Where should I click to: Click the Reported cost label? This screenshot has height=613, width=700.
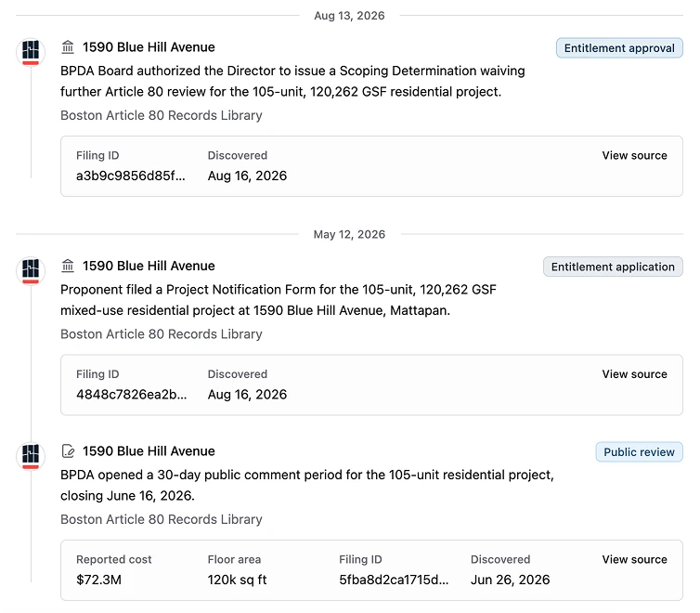pos(114,559)
